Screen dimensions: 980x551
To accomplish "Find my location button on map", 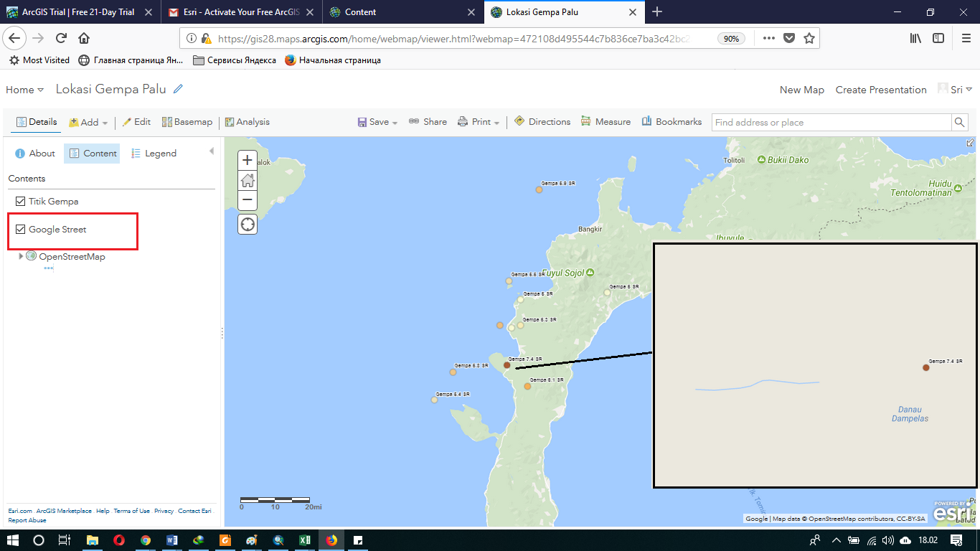I will click(x=248, y=225).
